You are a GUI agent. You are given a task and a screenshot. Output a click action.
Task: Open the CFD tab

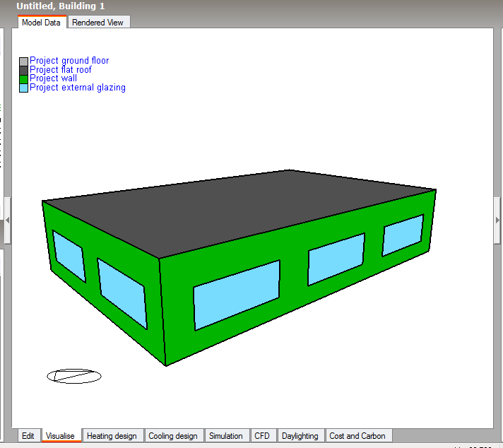point(262,436)
